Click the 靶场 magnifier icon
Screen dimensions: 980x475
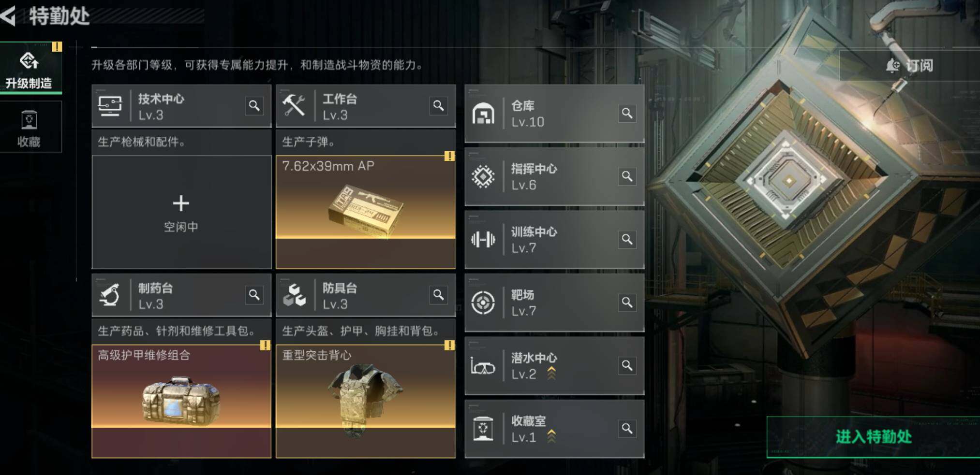627,302
